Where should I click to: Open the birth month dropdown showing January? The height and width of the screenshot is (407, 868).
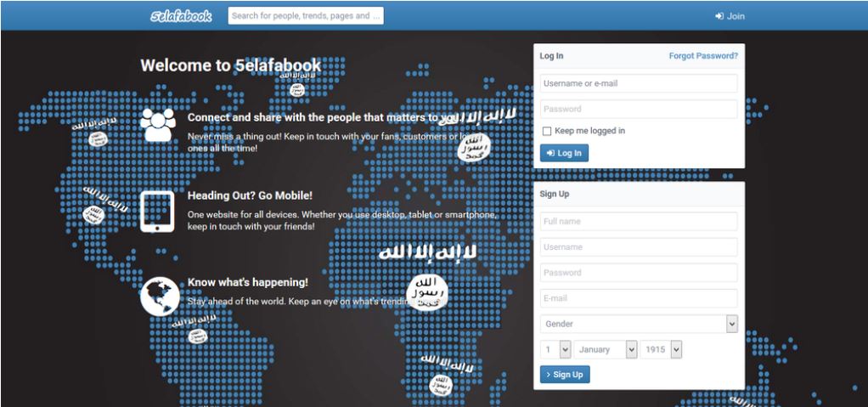[606, 349]
